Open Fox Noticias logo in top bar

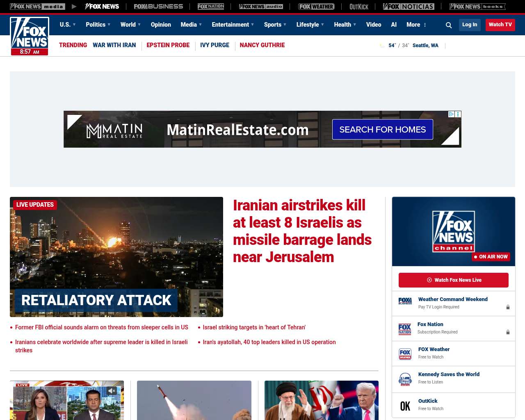pyautogui.click(x=409, y=7)
